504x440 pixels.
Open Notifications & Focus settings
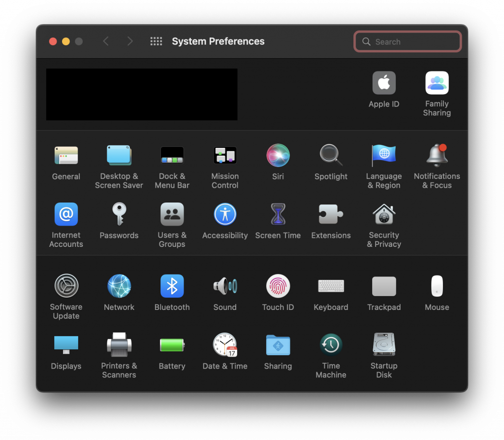tap(437, 156)
